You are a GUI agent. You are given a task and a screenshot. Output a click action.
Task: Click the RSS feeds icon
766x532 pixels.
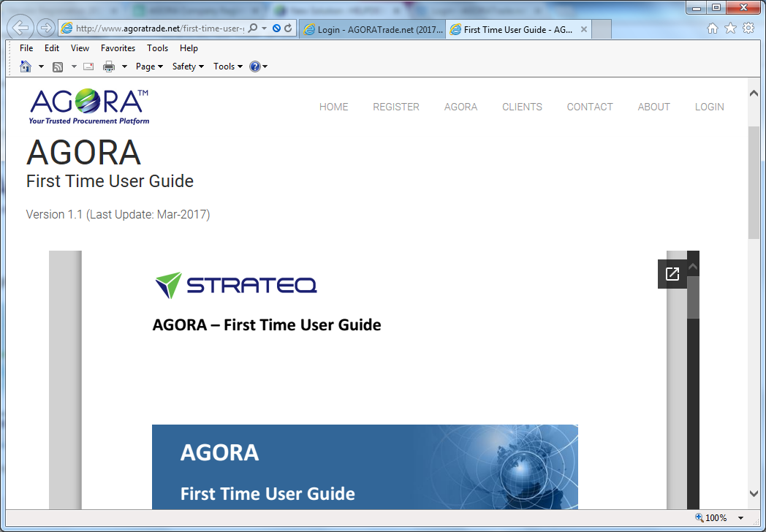58,67
